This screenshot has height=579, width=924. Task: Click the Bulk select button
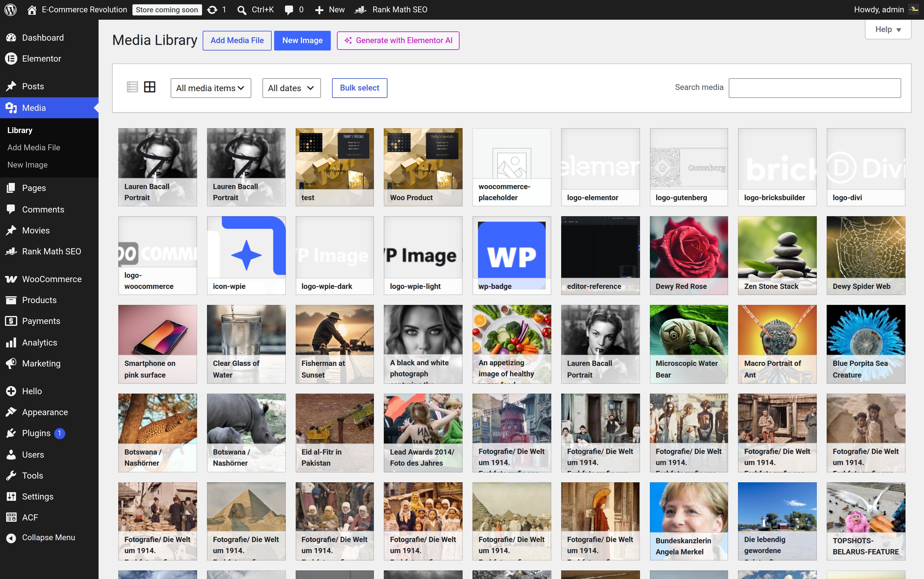coord(359,88)
